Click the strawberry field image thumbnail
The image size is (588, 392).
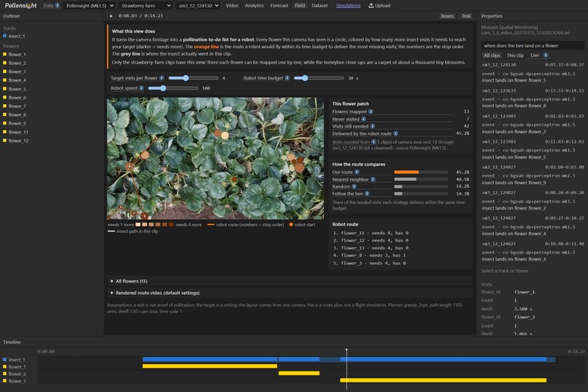(x=215, y=158)
